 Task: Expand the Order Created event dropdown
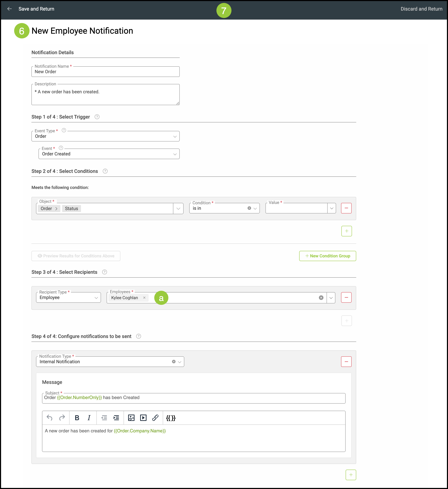coord(175,154)
